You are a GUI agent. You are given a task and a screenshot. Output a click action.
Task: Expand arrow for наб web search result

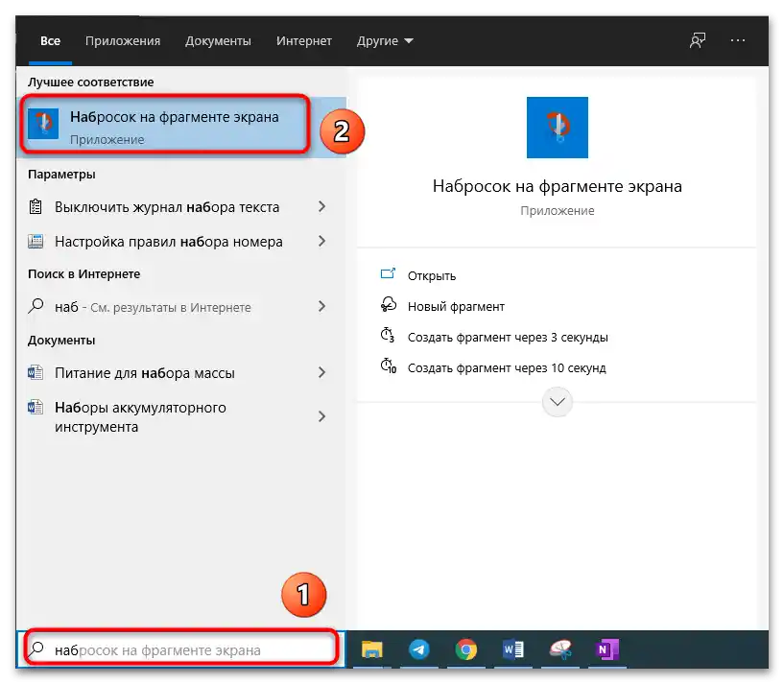point(322,306)
